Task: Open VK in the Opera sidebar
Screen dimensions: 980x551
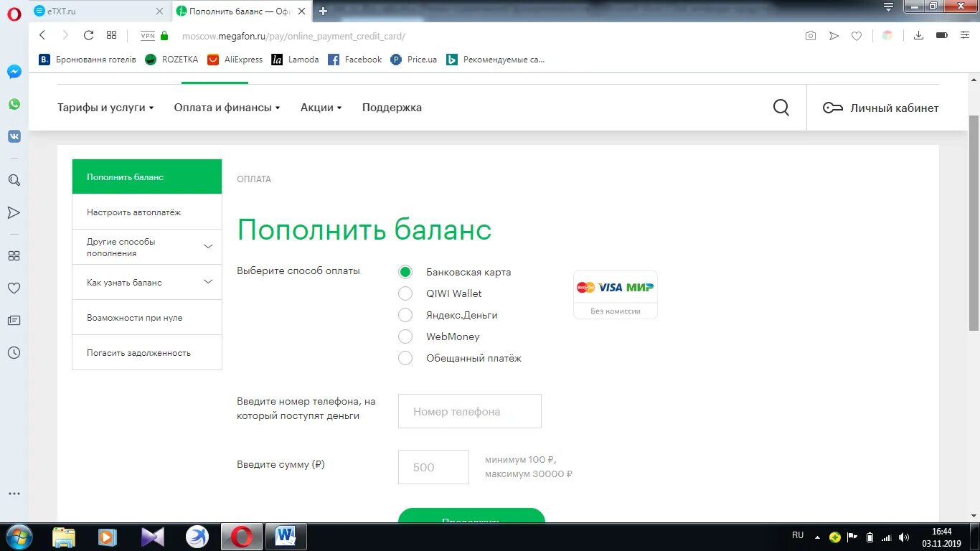Action: coord(14,136)
